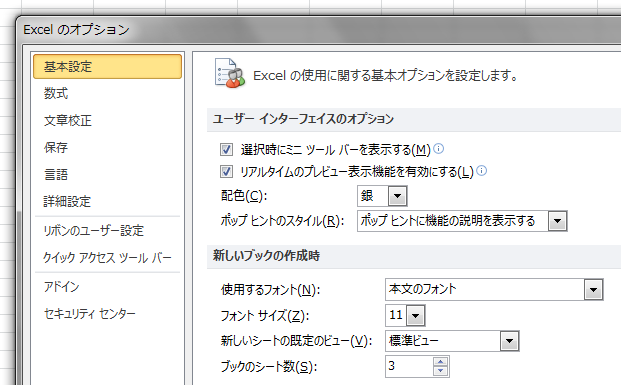Decrease ブックのシート数 with down arrow
The height and width of the screenshot is (385, 621).
click(x=441, y=371)
